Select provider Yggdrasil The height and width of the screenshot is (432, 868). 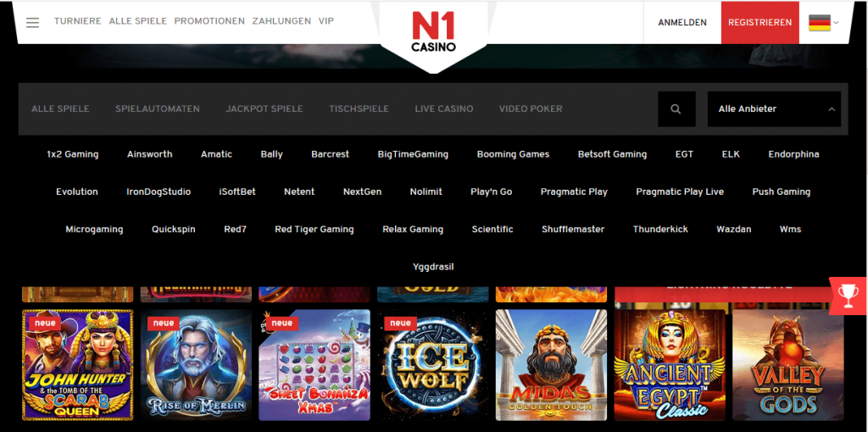pos(433,267)
